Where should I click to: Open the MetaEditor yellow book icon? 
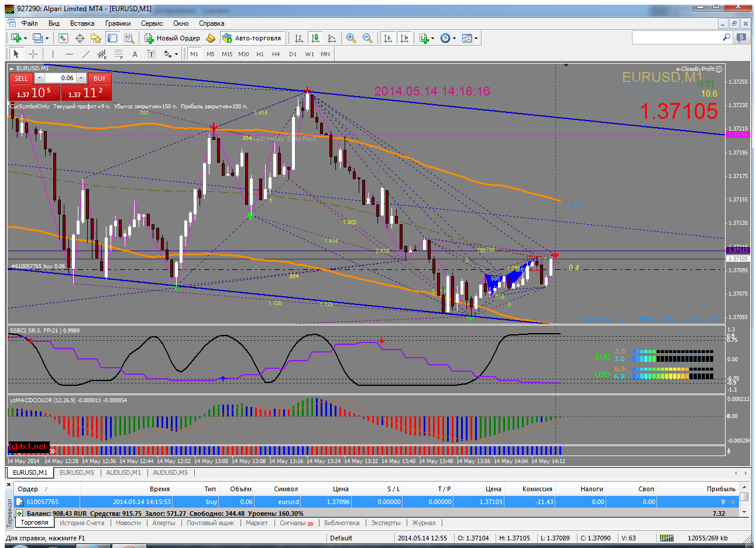pyautogui.click(x=211, y=38)
